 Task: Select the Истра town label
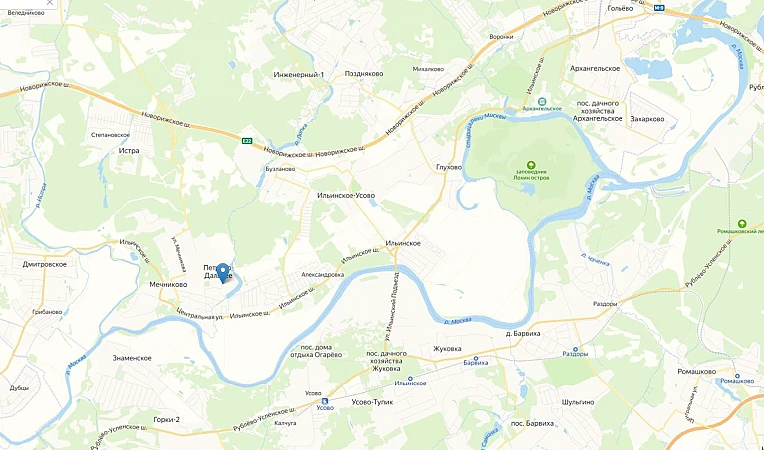point(129,151)
